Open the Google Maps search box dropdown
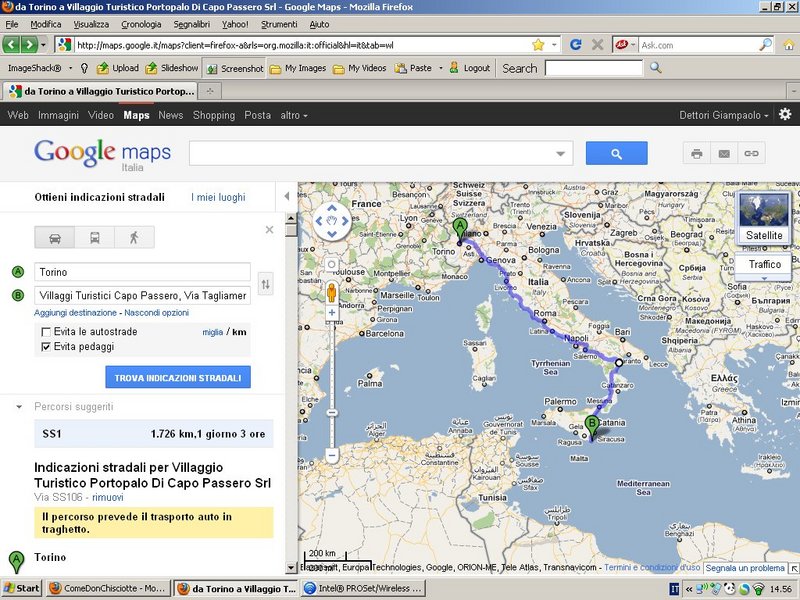 tap(560, 154)
